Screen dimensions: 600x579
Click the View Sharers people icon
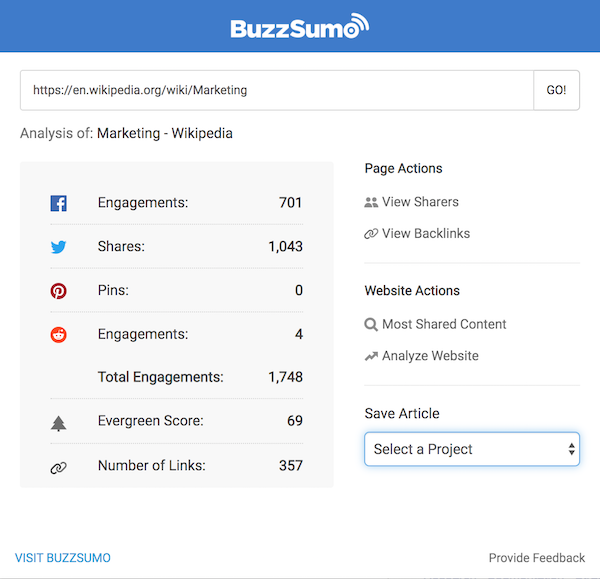pos(371,202)
